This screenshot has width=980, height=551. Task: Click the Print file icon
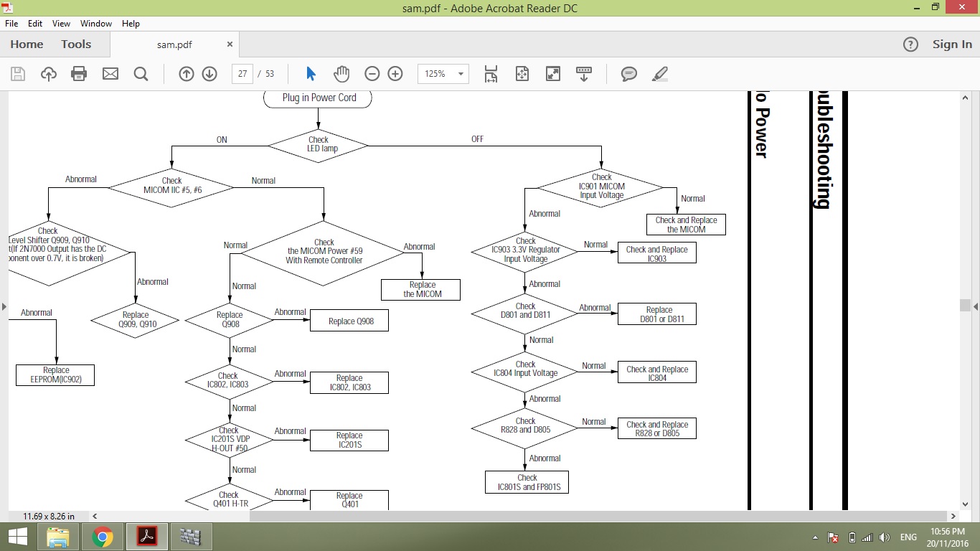click(79, 74)
